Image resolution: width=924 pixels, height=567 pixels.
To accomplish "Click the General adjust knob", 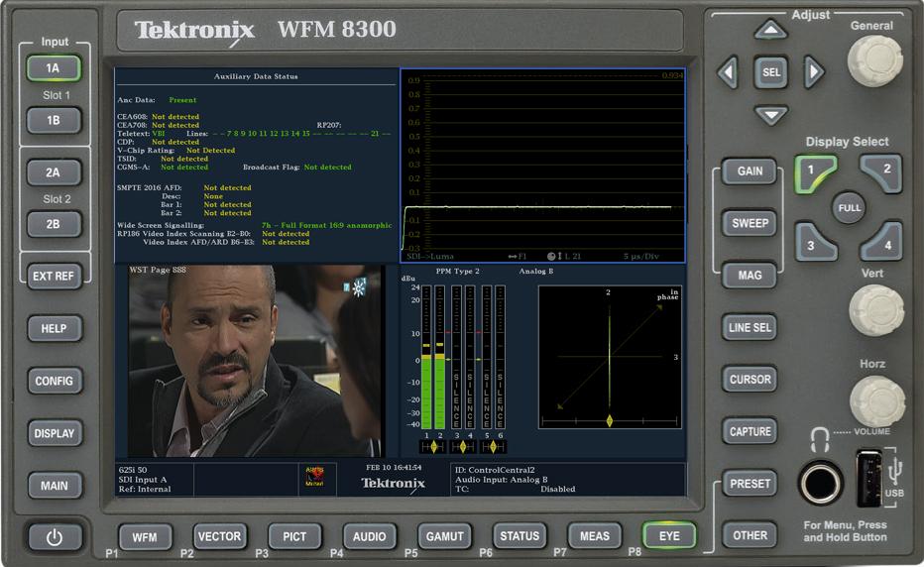I will tap(875, 61).
